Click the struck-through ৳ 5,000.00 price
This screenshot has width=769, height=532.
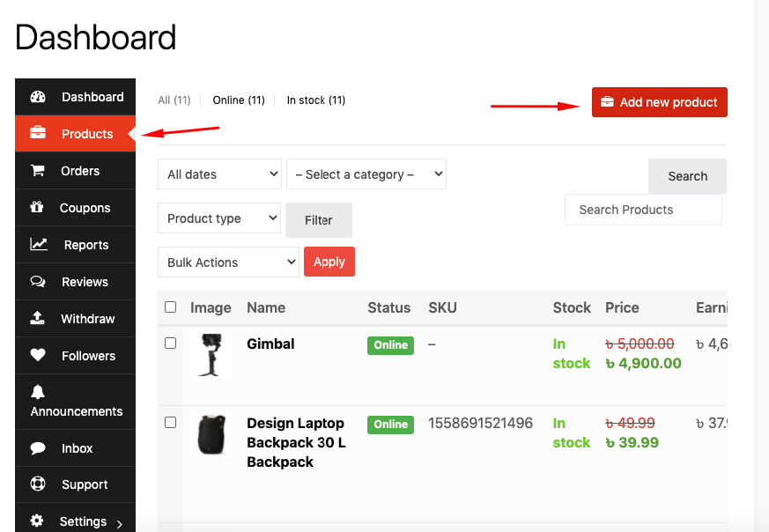click(640, 344)
